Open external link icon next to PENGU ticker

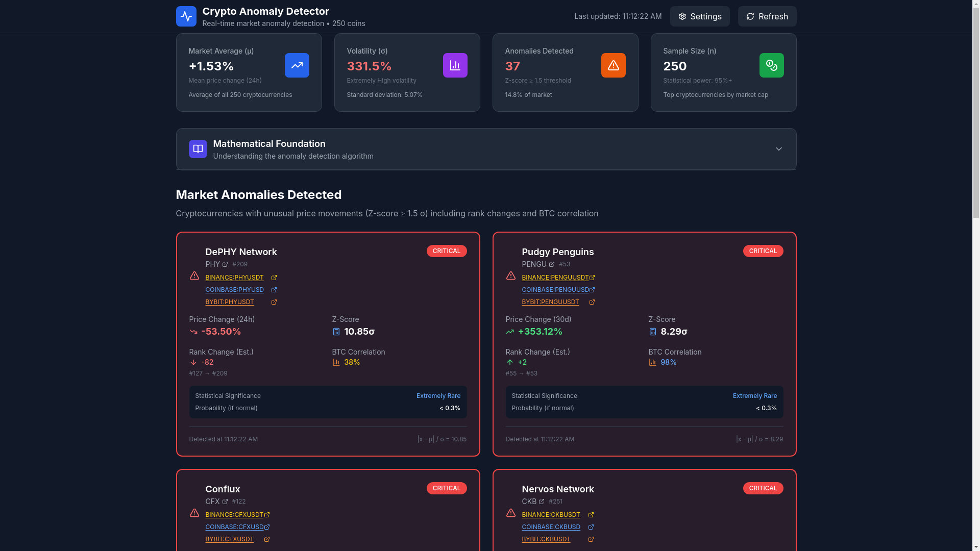tap(552, 264)
